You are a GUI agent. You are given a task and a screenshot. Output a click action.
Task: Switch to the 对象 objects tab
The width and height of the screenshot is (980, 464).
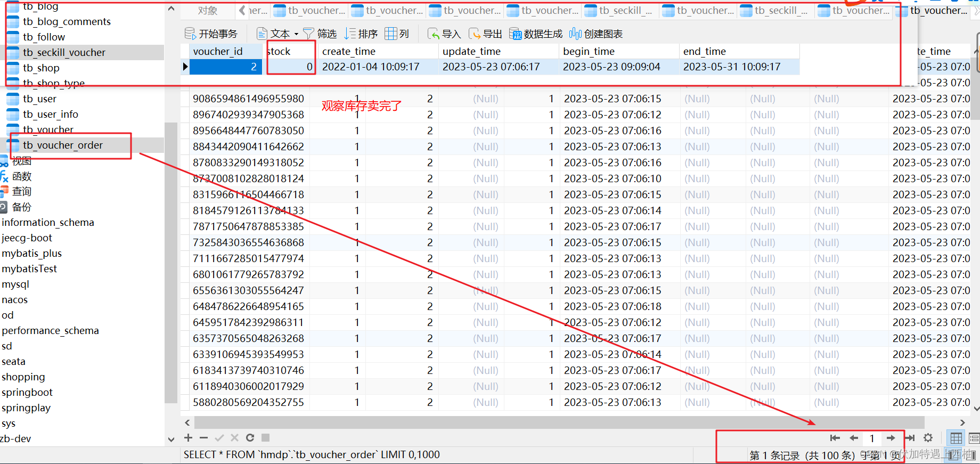tap(208, 11)
